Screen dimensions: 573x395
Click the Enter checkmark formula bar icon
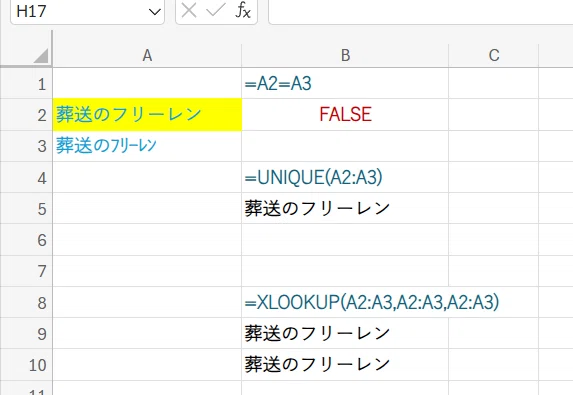216,11
